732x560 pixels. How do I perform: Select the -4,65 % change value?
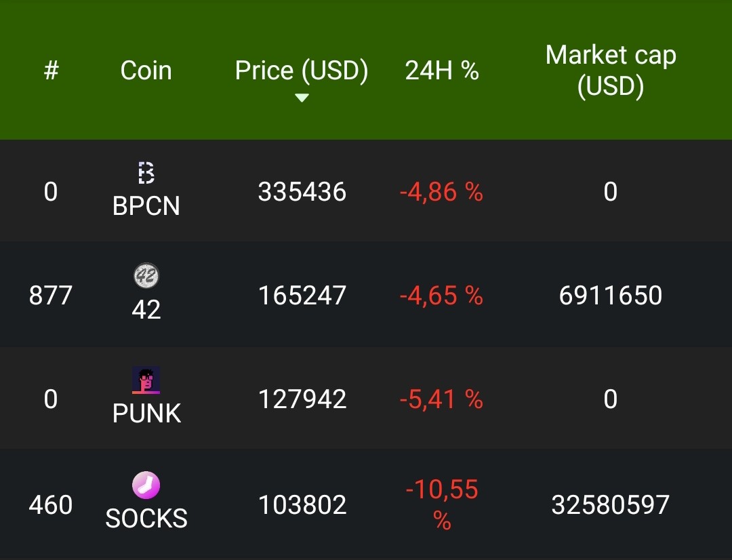(441, 296)
